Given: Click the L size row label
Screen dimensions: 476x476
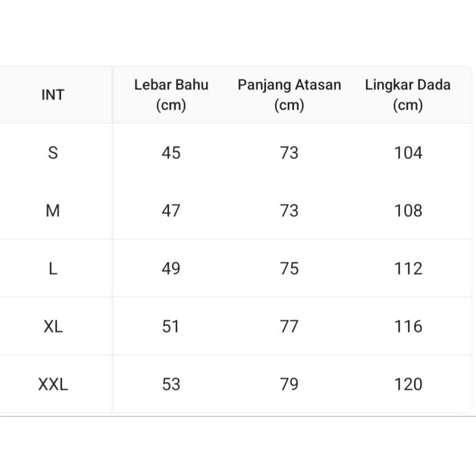Looking at the screenshot, I should coord(53,269).
